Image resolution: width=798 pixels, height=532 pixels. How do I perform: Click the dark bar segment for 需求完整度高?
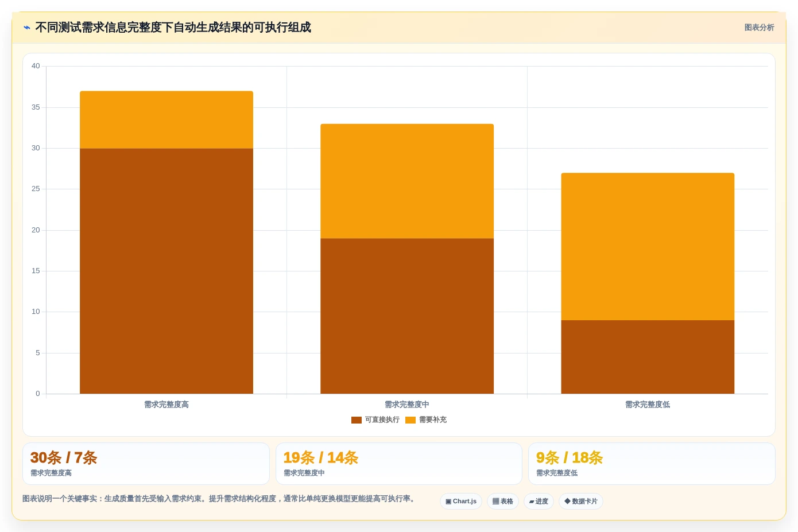[166, 271]
